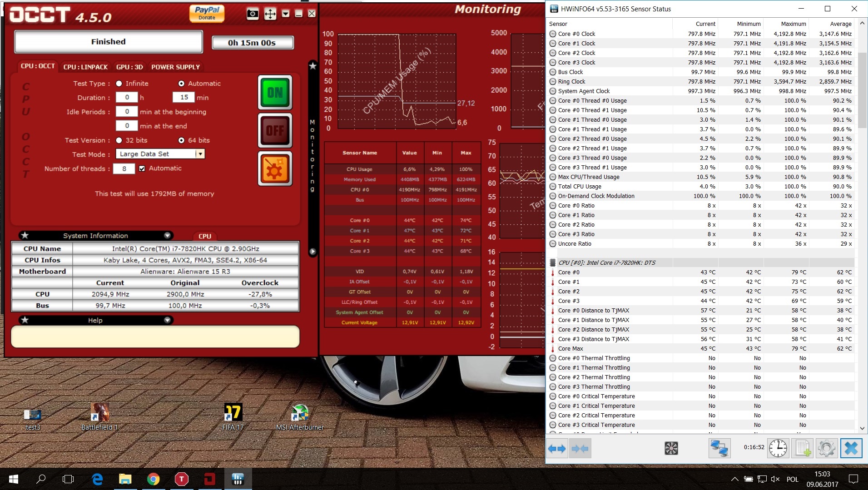
Task: Expand HWiNFO columns with blue arrows icon
Action: click(x=557, y=449)
